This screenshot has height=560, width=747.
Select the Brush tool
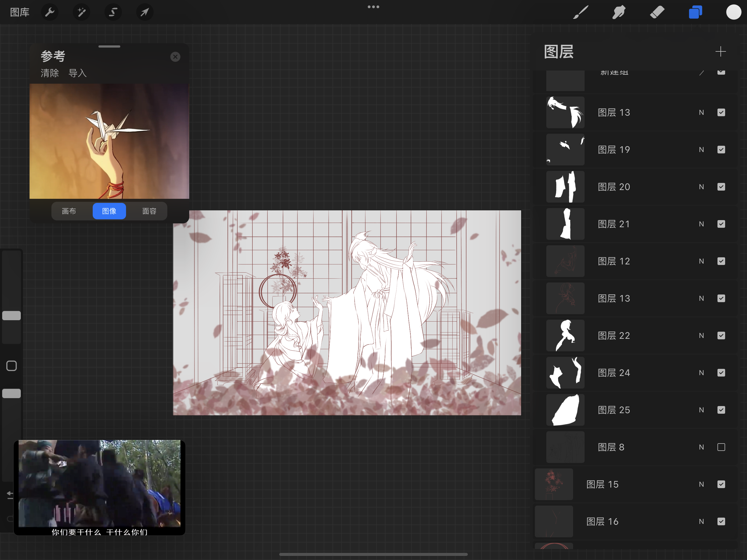point(581,13)
